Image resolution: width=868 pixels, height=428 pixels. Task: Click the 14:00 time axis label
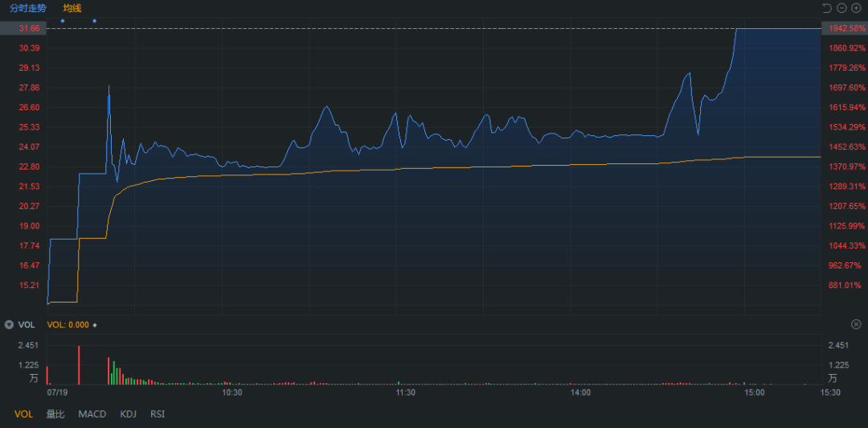(580, 393)
